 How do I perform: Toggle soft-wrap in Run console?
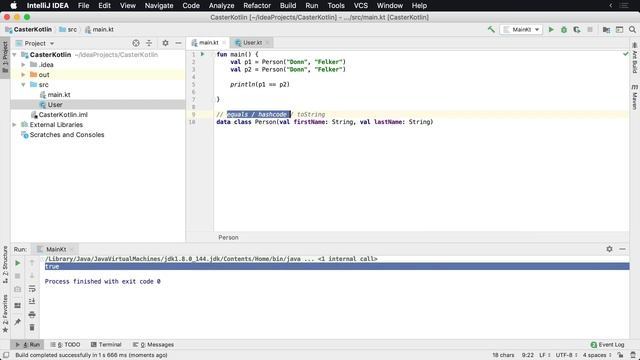(32, 289)
